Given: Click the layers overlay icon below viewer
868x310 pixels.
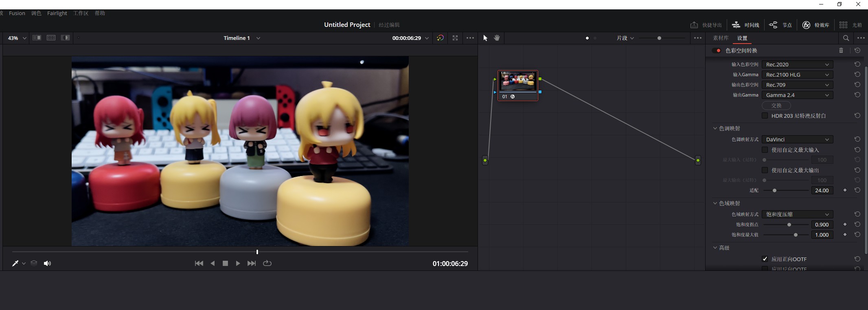Looking at the screenshot, I should click(x=34, y=263).
